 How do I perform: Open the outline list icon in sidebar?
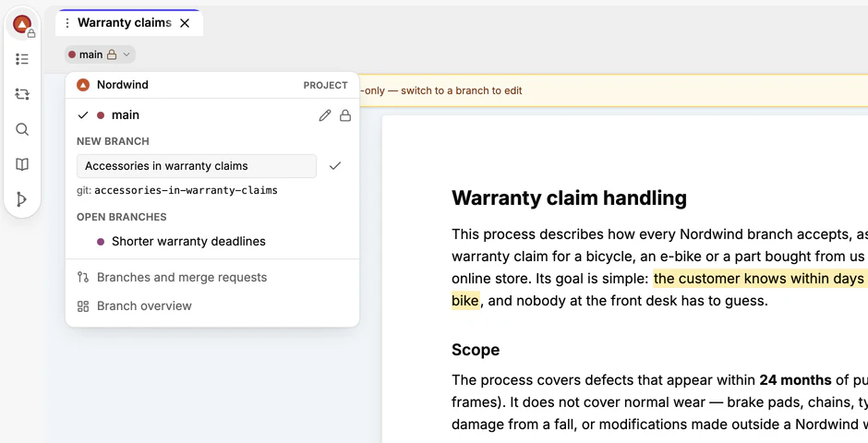[x=22, y=59]
